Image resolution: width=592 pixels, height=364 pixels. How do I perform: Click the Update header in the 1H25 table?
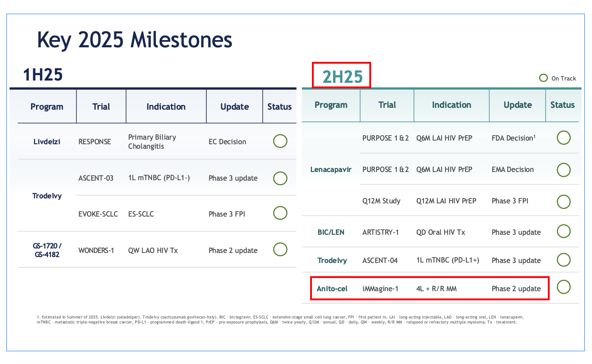235,107
